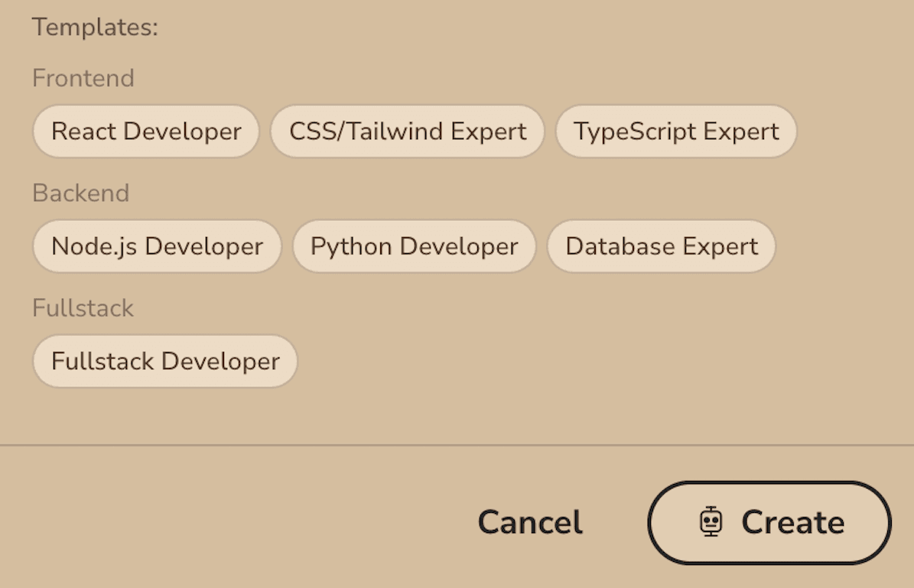Click the Frontend category heading
Viewport: 914px width, 588px height.
point(83,78)
